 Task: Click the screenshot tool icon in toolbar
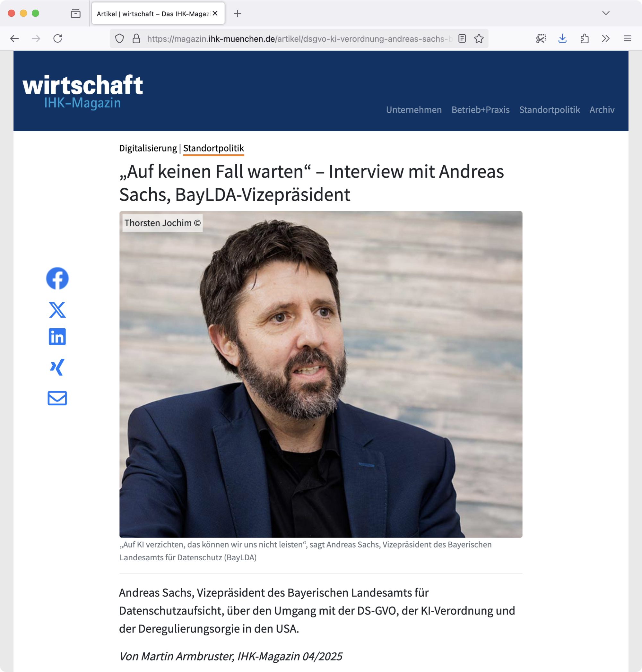click(x=541, y=39)
